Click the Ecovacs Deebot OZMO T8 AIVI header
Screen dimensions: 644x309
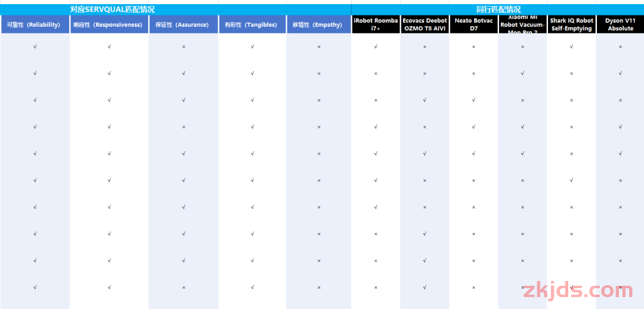pyautogui.click(x=425, y=24)
